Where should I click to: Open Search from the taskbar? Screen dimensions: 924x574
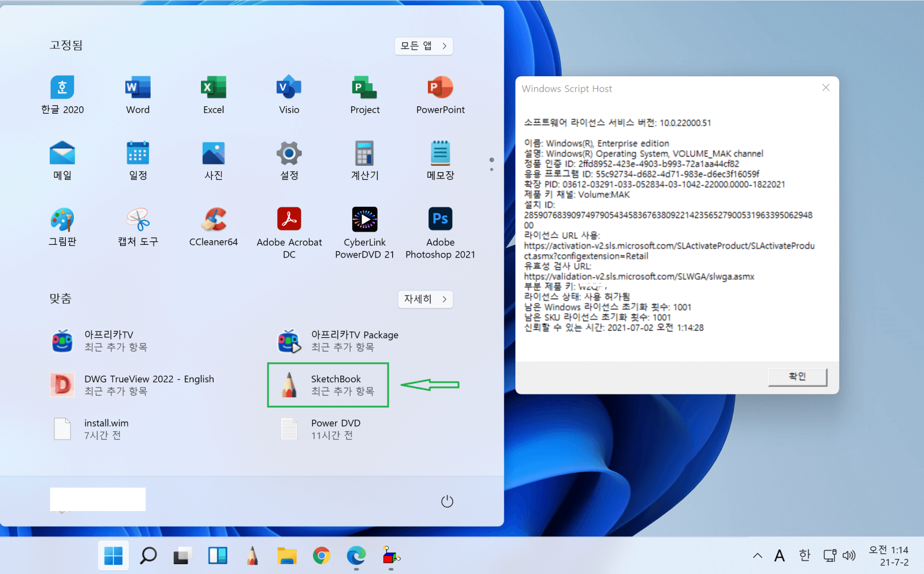[x=148, y=556]
